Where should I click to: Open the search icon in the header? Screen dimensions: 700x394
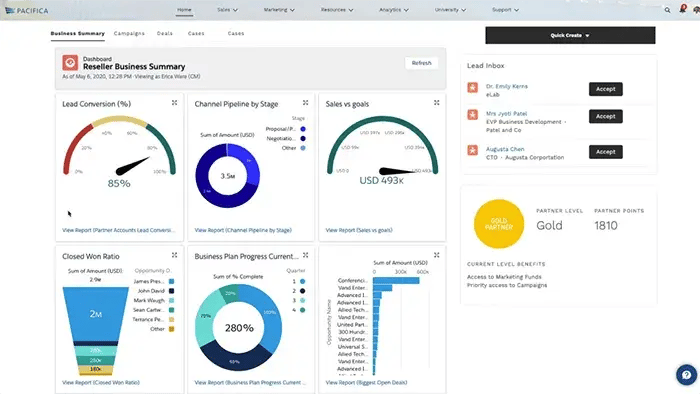667,10
